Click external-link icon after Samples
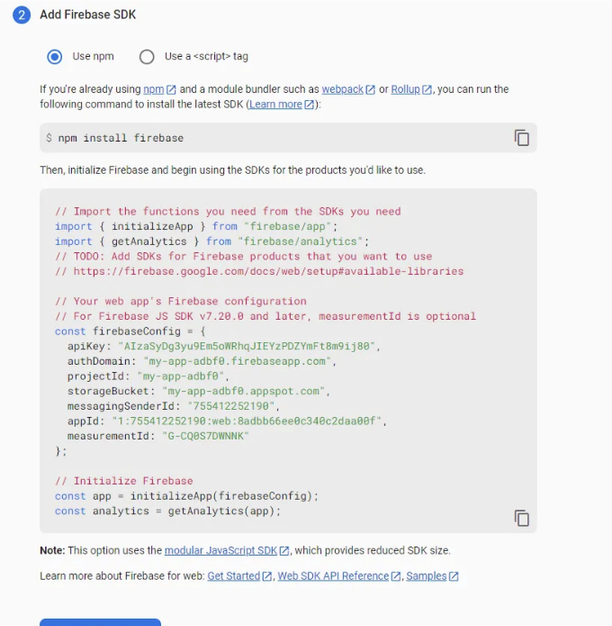Image resolution: width=612 pixels, height=626 pixels. (x=454, y=576)
